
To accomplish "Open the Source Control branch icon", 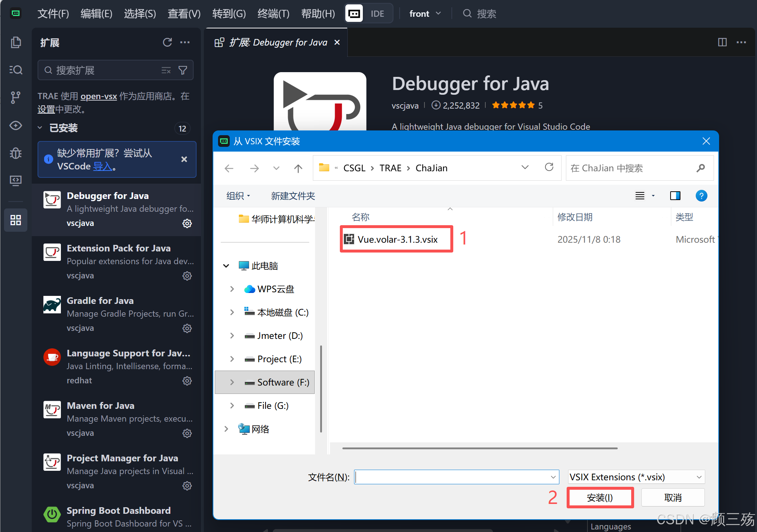I will [16, 97].
